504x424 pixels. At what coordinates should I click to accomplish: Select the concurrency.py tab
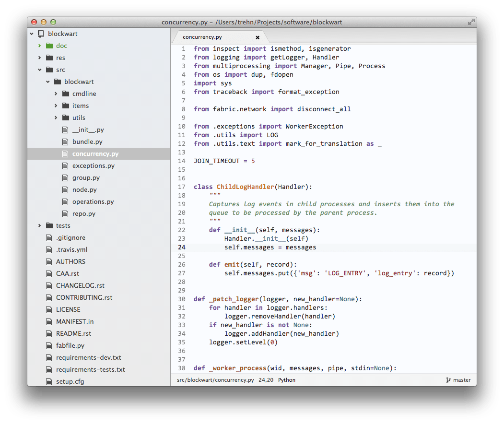click(x=202, y=37)
